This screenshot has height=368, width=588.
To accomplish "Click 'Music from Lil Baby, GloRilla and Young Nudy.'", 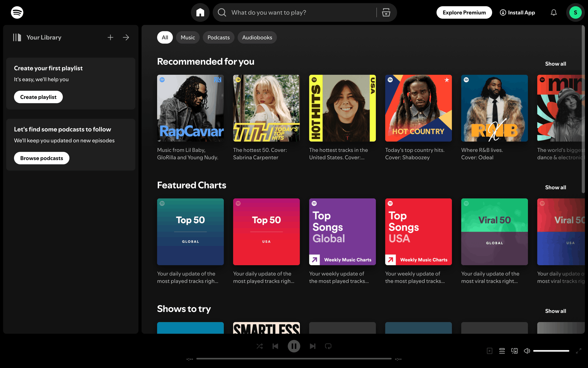I will (x=188, y=154).
